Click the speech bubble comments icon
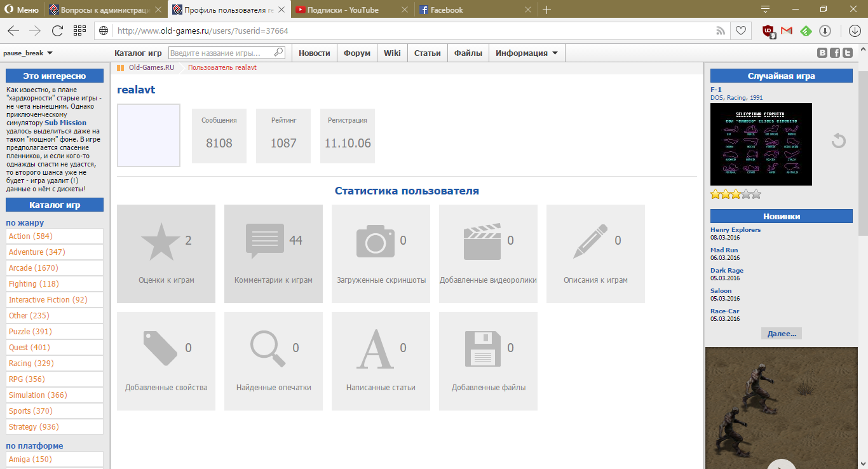 point(265,241)
